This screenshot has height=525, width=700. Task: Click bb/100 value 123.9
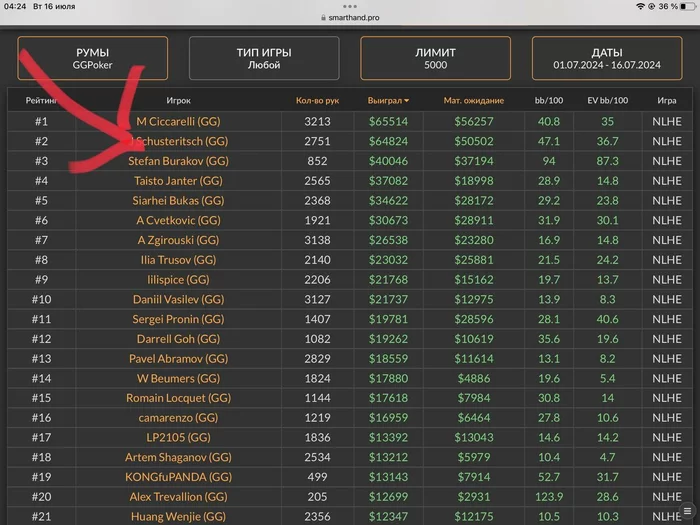point(549,496)
